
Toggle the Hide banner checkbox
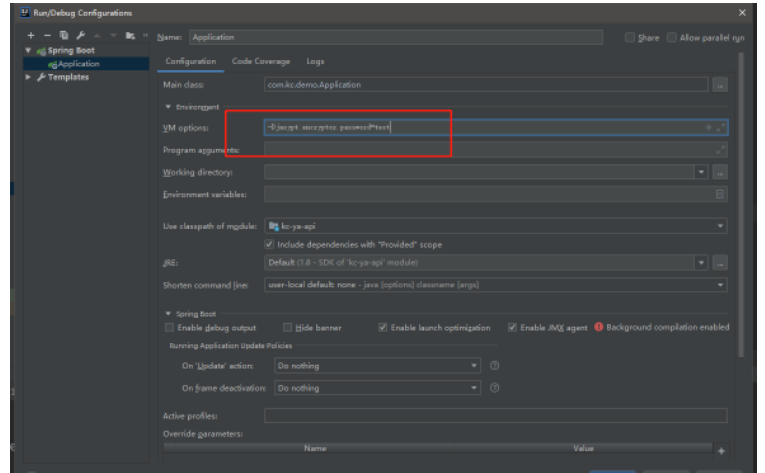[x=288, y=327]
